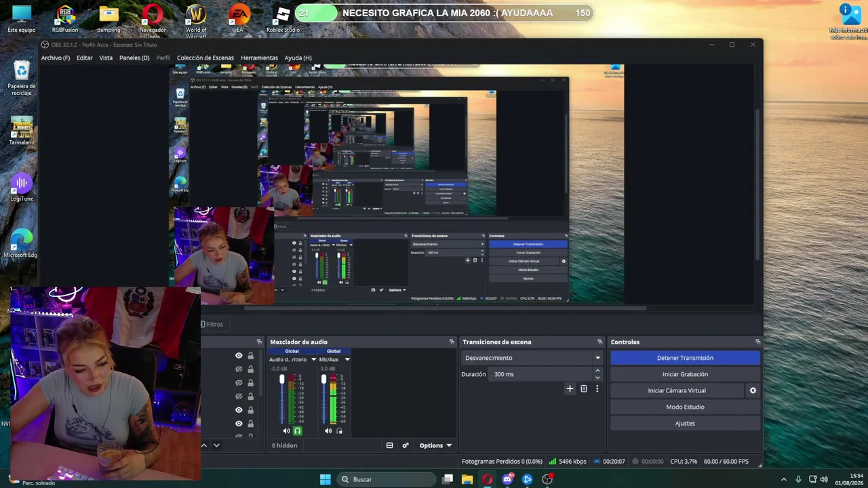Show the second source row's hidden eye
The height and width of the screenshot is (488, 868).
click(x=239, y=369)
